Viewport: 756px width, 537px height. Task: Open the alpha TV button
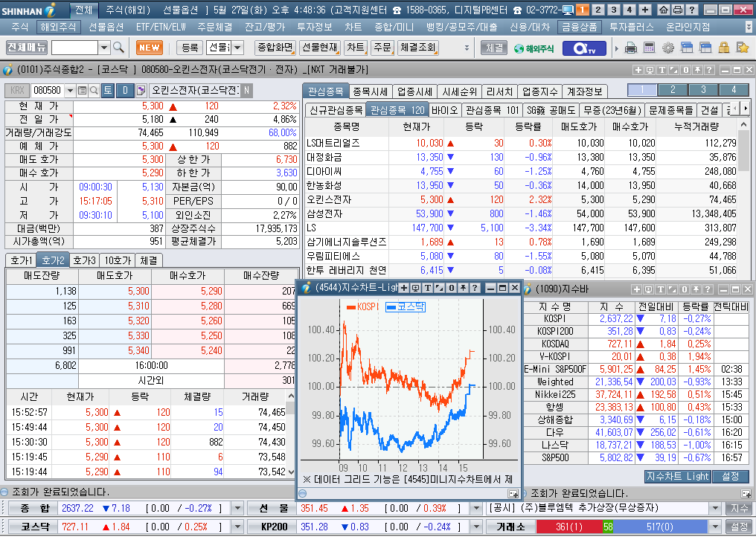pyautogui.click(x=584, y=48)
